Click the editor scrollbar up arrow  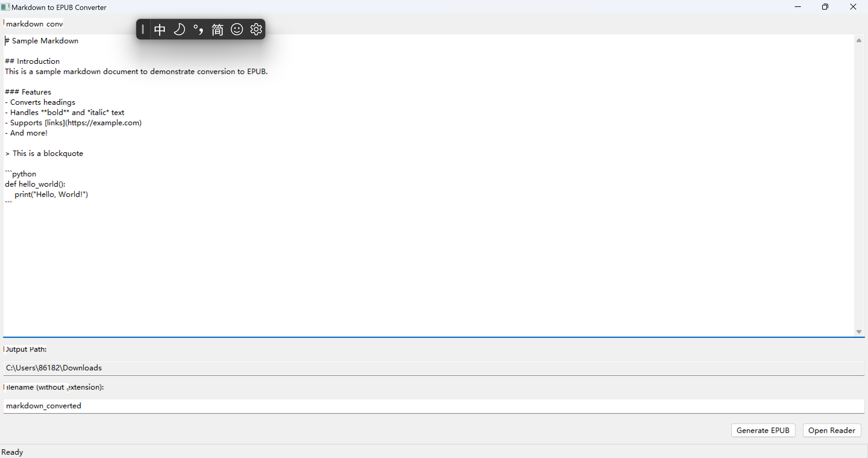pos(859,40)
